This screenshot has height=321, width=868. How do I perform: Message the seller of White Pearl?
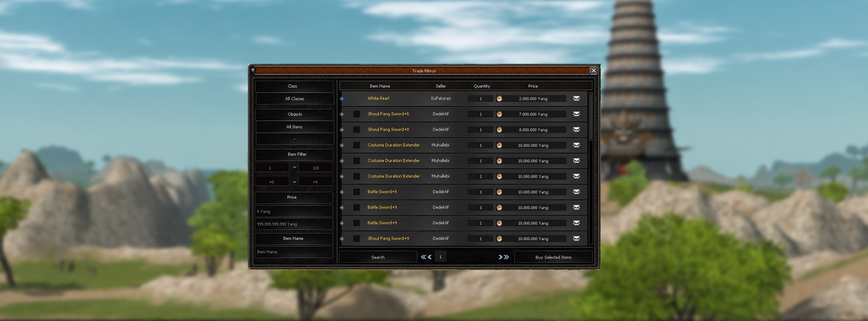coord(576,98)
